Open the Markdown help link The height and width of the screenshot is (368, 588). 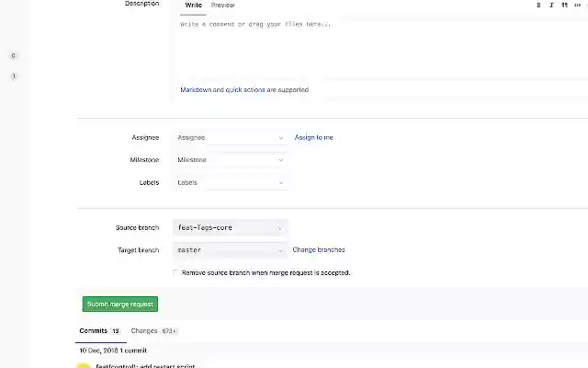coord(196,90)
